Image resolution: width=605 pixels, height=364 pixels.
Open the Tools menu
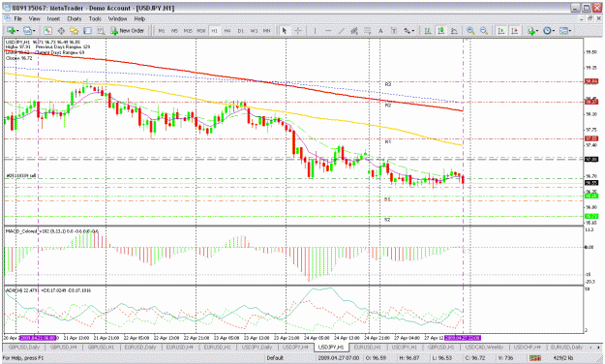95,18
